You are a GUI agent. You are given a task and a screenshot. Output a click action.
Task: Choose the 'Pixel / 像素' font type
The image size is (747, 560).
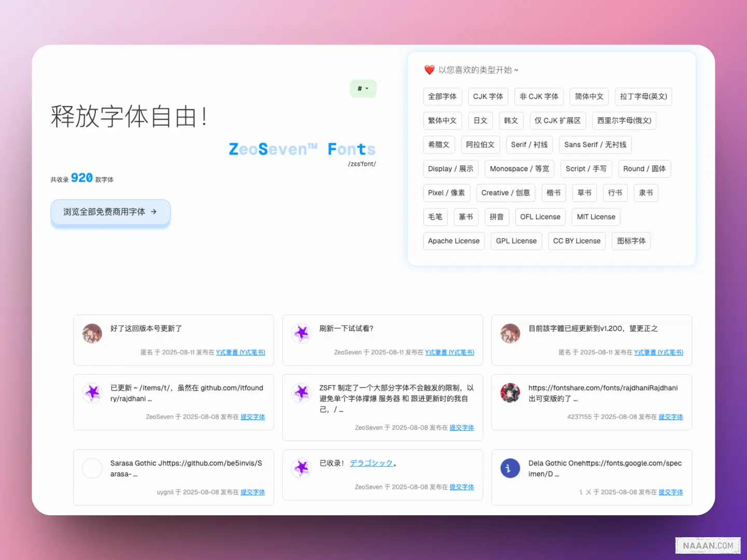(x=446, y=193)
